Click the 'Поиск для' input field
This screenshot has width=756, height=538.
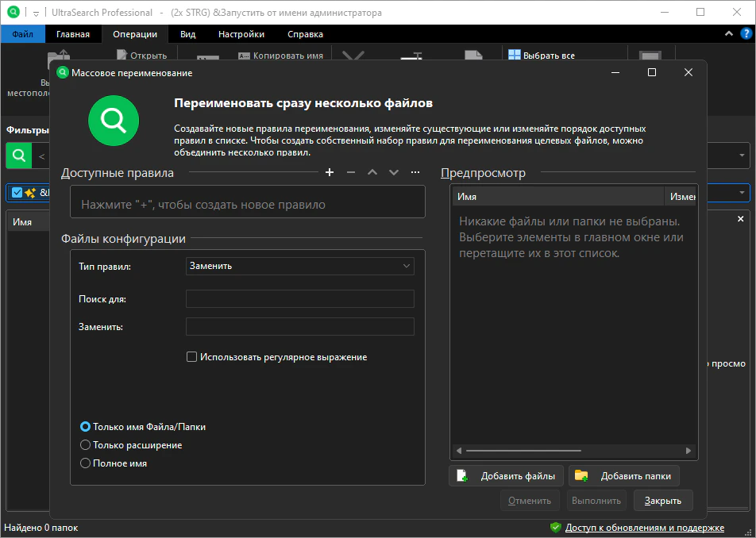click(x=299, y=299)
